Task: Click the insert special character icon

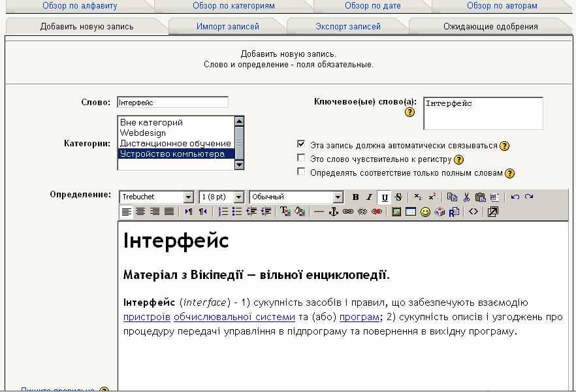Action: tap(440, 212)
